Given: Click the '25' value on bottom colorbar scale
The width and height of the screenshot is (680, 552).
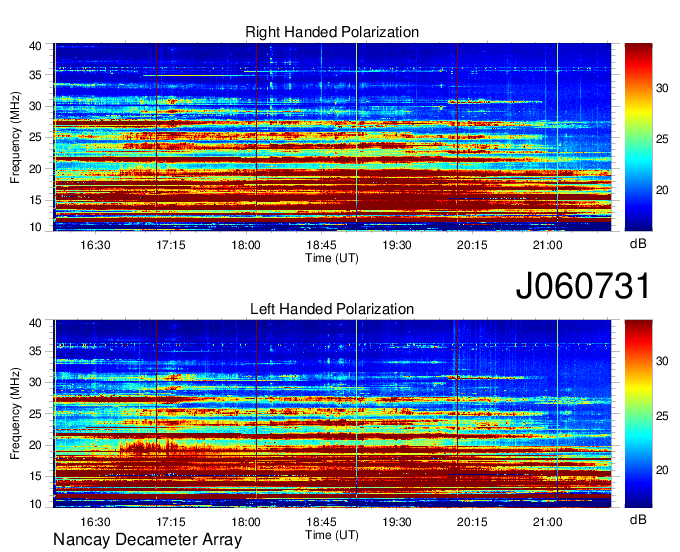Looking at the screenshot, I should (662, 416).
